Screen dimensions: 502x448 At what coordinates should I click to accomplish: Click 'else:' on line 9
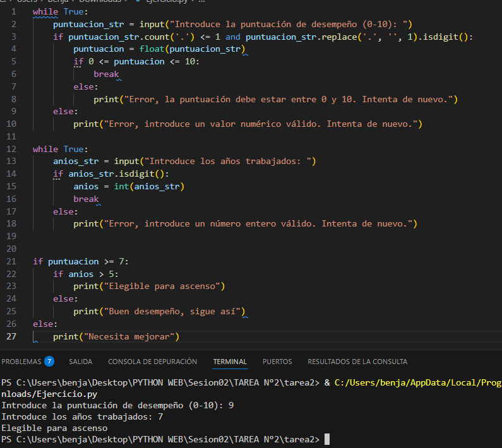tap(65, 111)
